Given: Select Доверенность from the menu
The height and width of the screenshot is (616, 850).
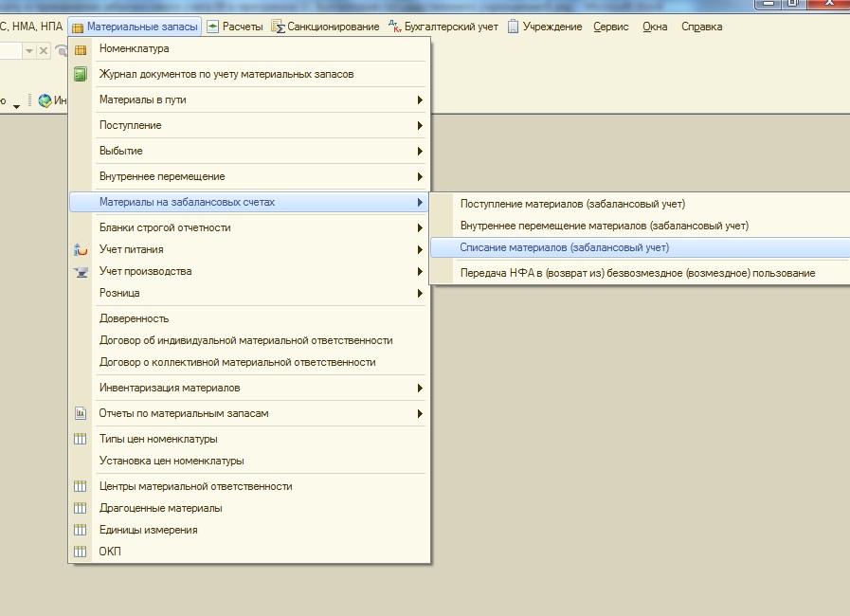Looking at the screenshot, I should tap(134, 319).
